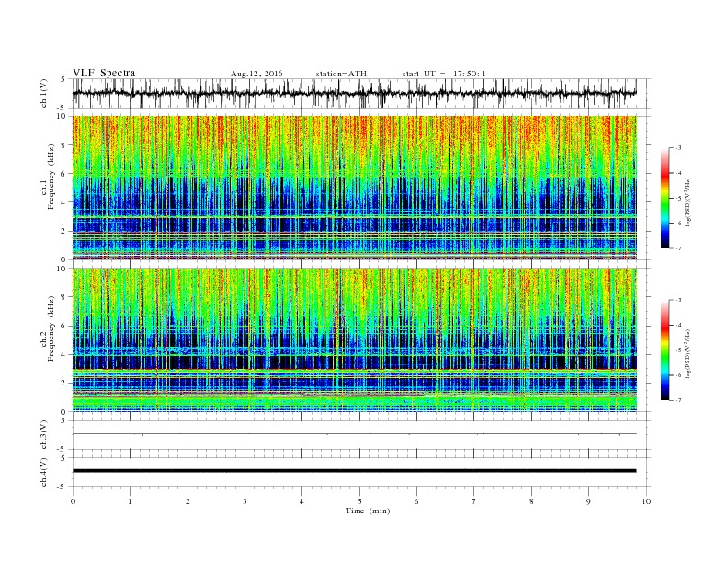Select the "ch.4(V)" axis label

coord(44,472)
